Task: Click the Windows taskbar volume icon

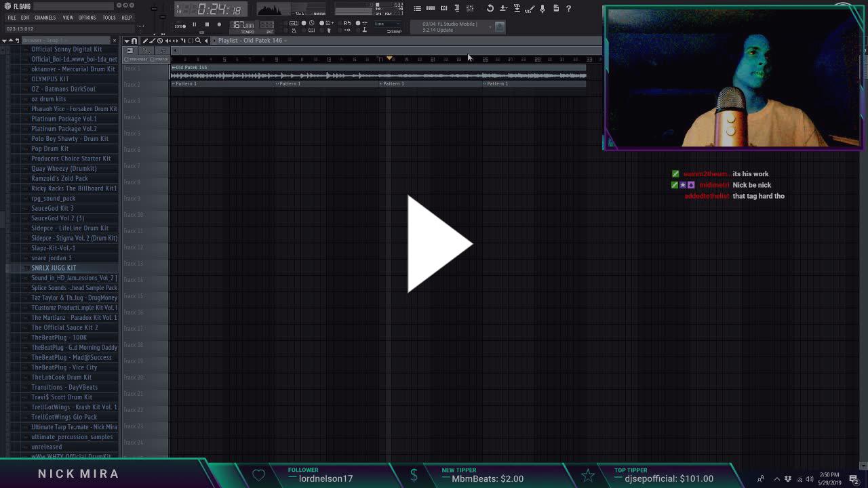Action: point(810,479)
